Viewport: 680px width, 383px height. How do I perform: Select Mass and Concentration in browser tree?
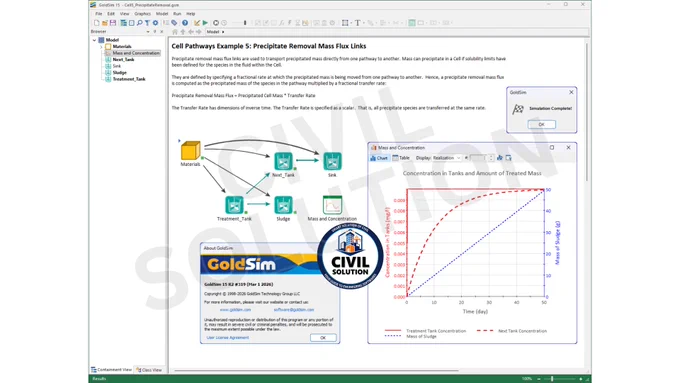coord(136,53)
